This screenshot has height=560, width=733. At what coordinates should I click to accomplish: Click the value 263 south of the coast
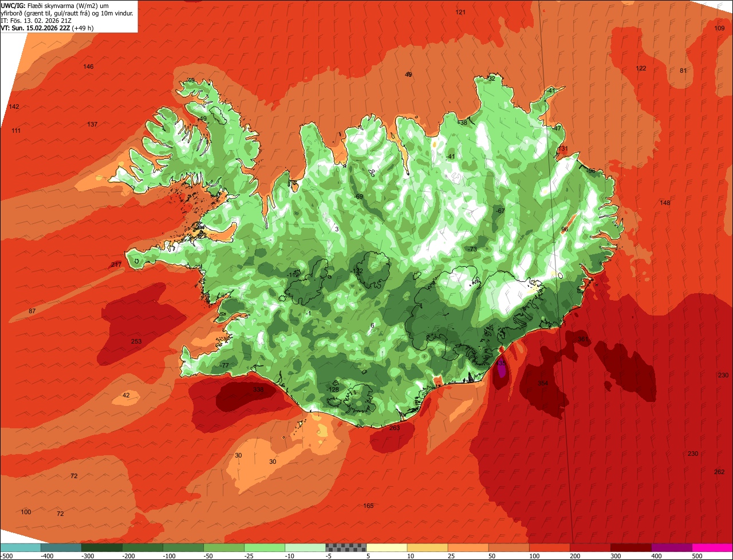(395, 428)
